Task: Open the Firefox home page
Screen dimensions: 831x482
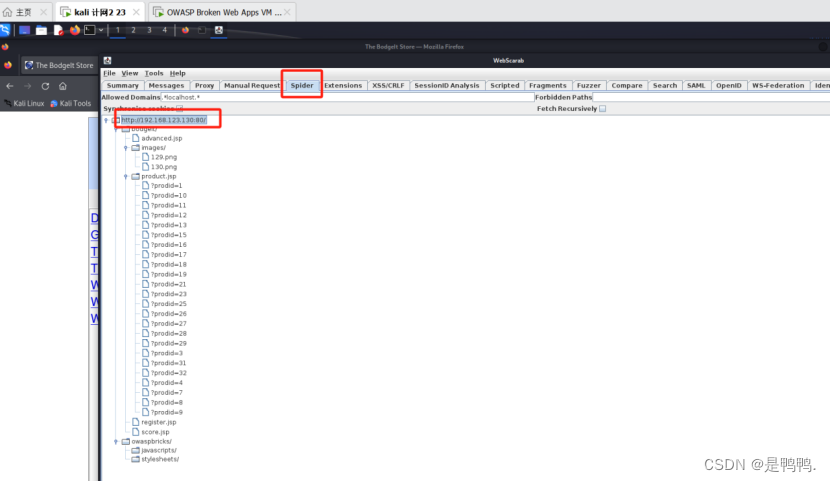Action: click(x=63, y=86)
